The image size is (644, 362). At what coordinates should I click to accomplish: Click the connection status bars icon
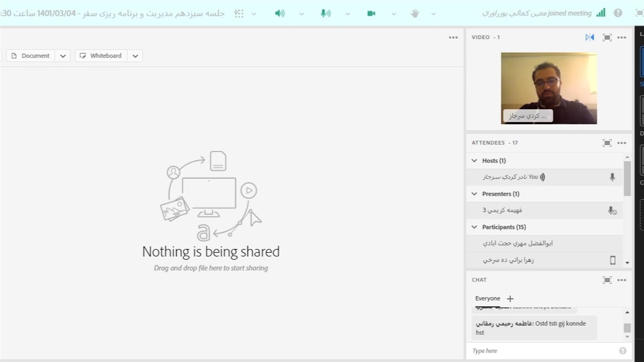tap(601, 13)
